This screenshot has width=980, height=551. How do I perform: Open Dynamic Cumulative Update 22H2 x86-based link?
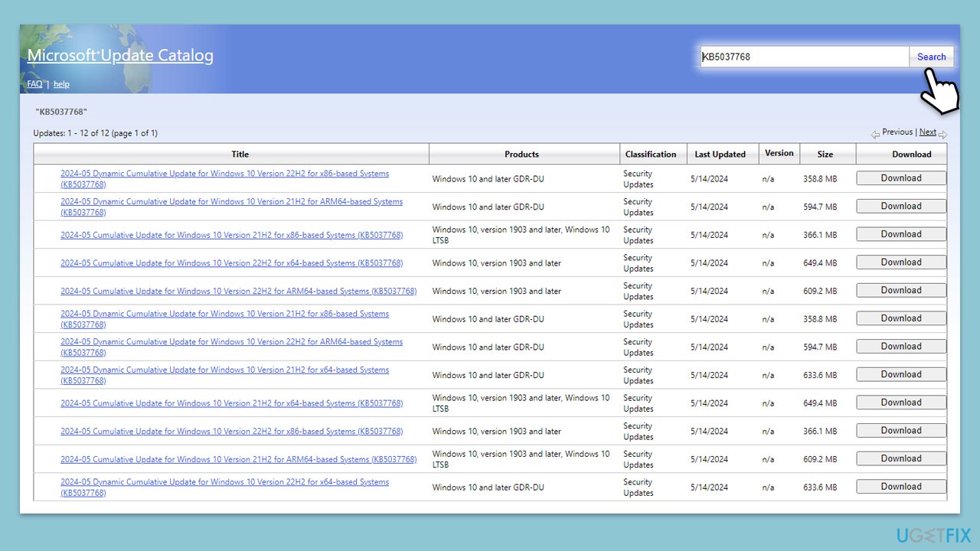[224, 179]
